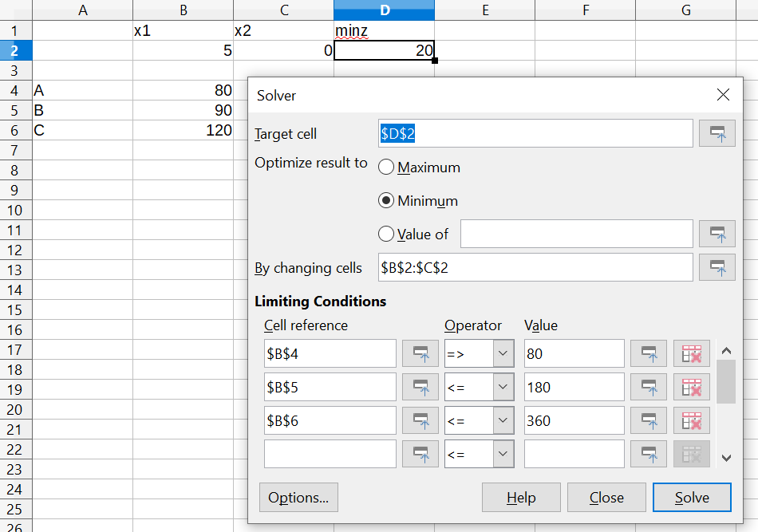Click cell A5 labeled B
Screen dimensions: 758x532
tap(83, 110)
